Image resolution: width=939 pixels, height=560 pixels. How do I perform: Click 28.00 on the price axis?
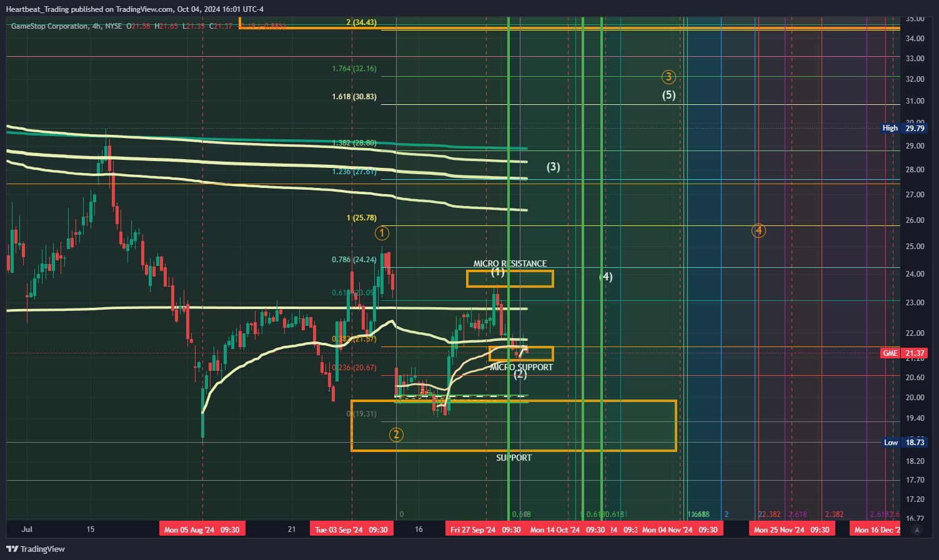pyautogui.click(x=915, y=170)
